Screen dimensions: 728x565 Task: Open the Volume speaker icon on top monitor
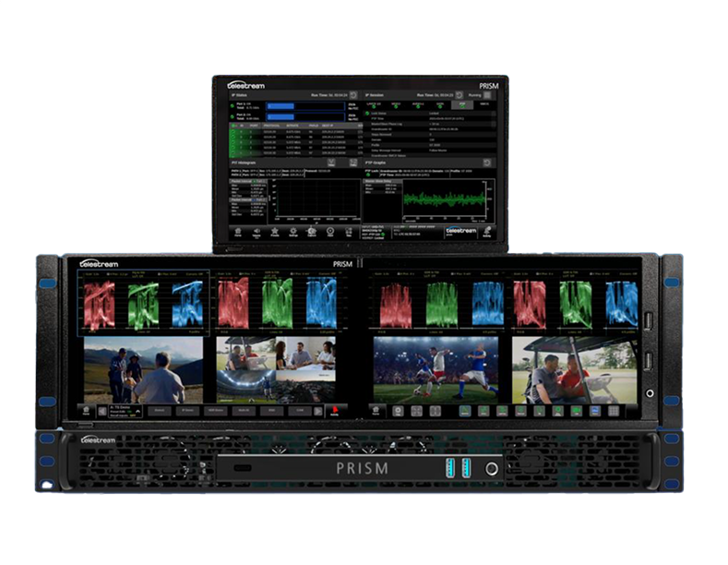[257, 232]
